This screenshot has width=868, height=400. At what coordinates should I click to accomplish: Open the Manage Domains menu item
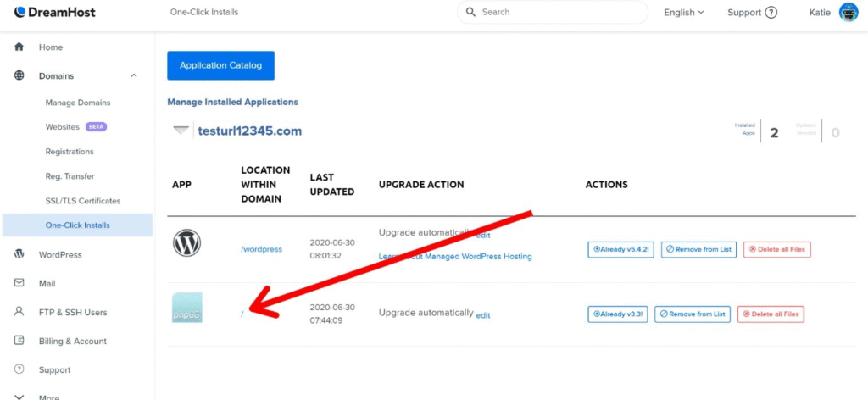[x=78, y=103]
